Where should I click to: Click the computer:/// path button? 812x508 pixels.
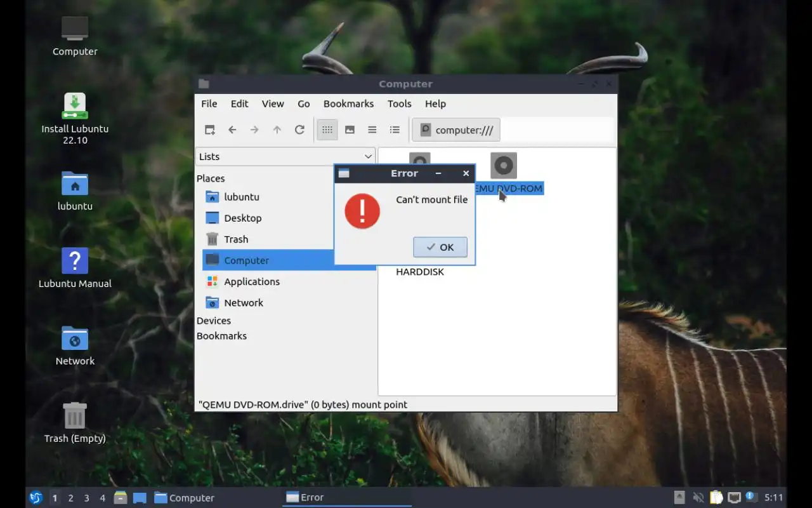point(456,130)
